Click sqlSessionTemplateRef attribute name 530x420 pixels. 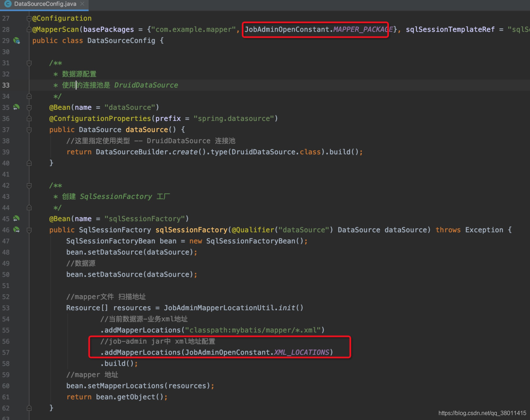pyautogui.click(x=450, y=30)
